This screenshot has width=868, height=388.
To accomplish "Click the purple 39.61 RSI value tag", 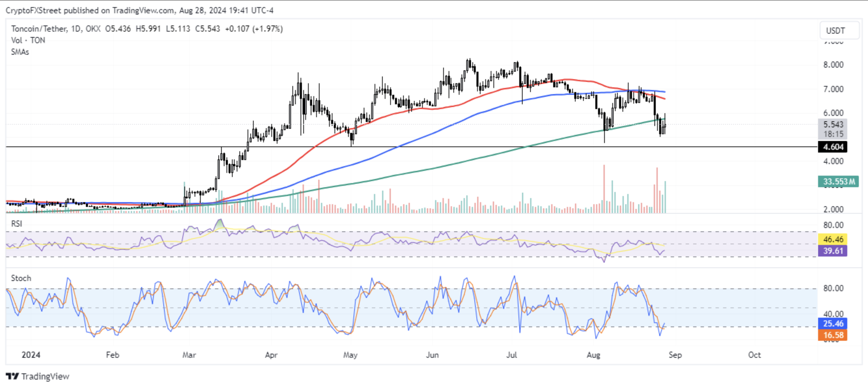I will [832, 251].
